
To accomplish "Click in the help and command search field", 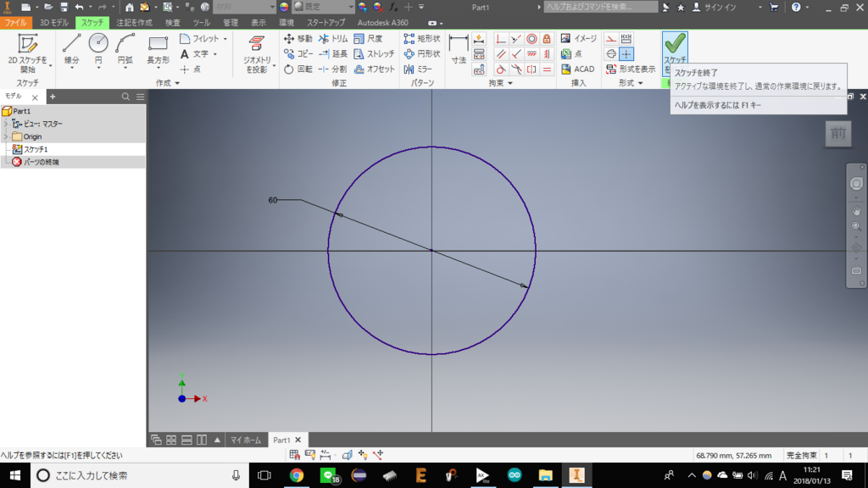I will click(x=601, y=7).
